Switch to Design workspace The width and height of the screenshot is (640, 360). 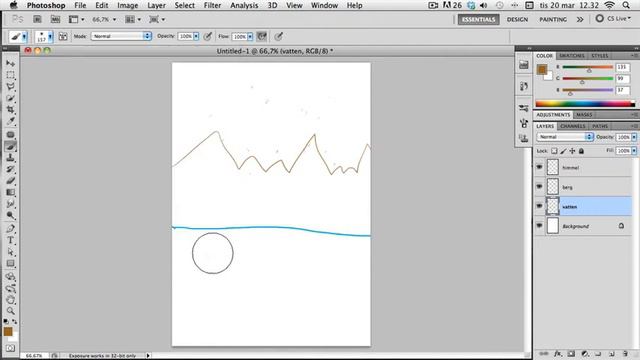point(517,19)
